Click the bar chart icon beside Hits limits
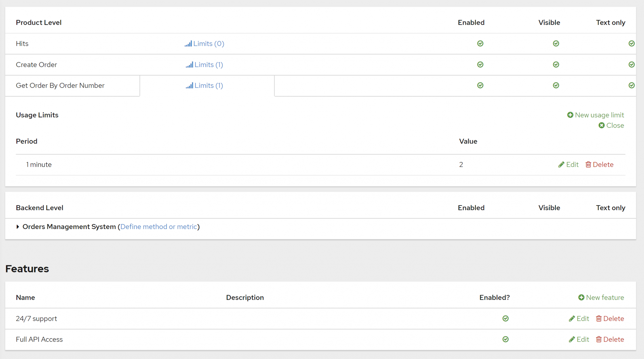The width and height of the screenshot is (644, 359). click(188, 43)
